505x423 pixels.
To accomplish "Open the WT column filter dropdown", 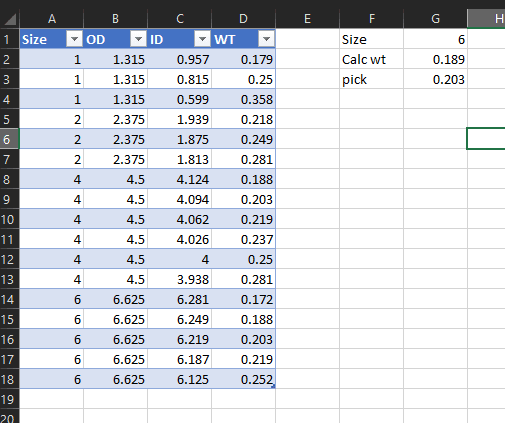I will [266, 39].
